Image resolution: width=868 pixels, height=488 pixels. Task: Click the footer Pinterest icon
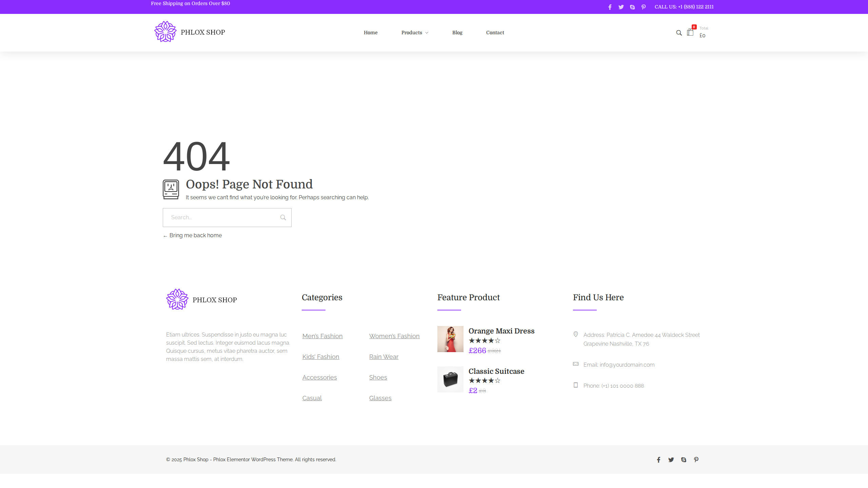696,460
